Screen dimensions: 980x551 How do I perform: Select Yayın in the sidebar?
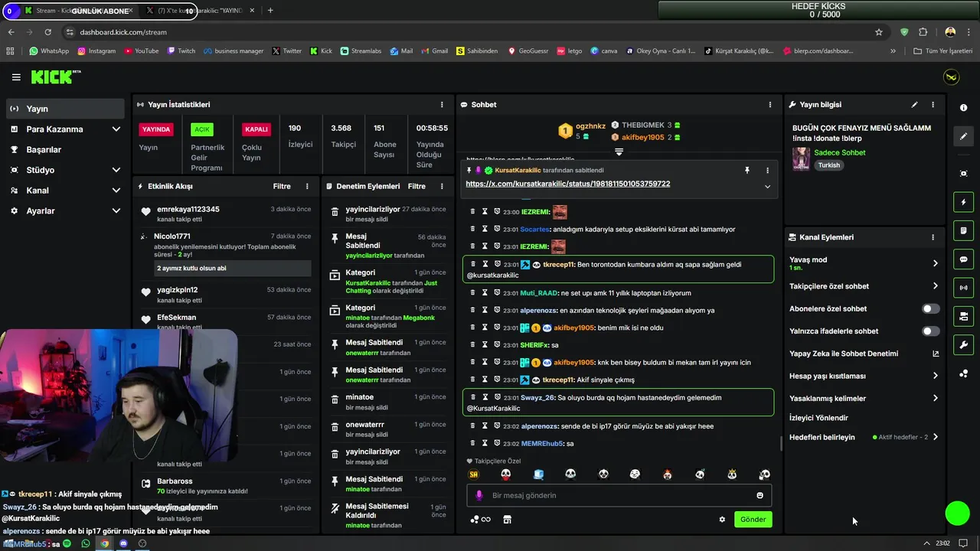point(66,109)
